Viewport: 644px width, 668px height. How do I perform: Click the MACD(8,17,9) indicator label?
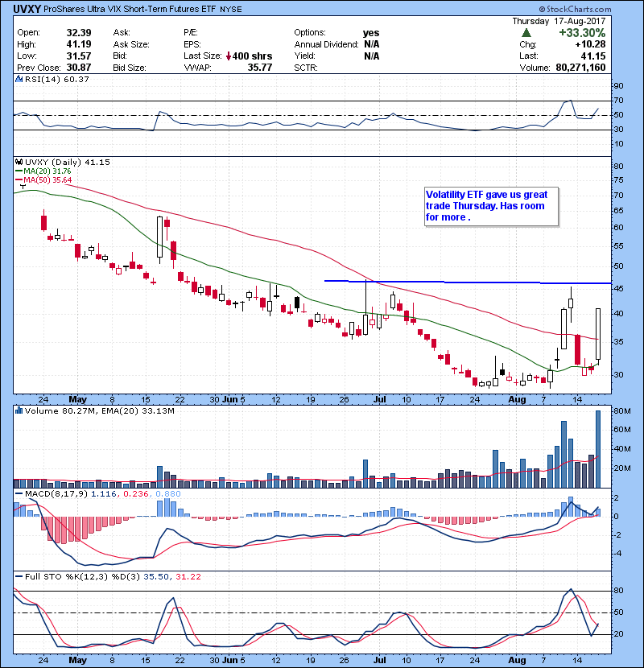[x=56, y=494]
